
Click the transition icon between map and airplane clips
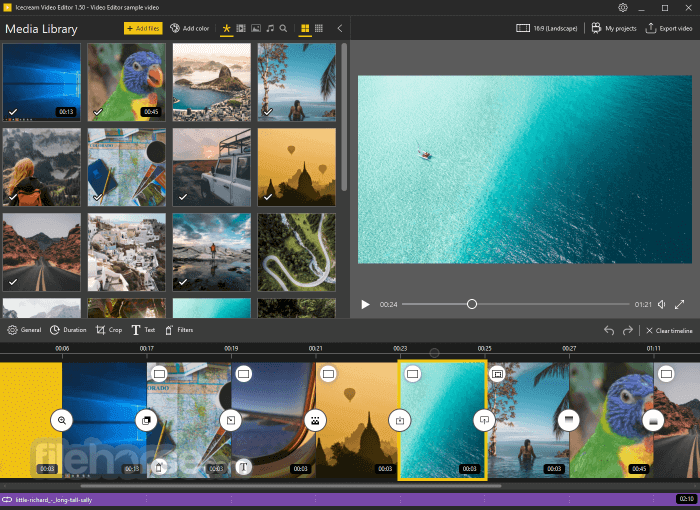click(230, 420)
